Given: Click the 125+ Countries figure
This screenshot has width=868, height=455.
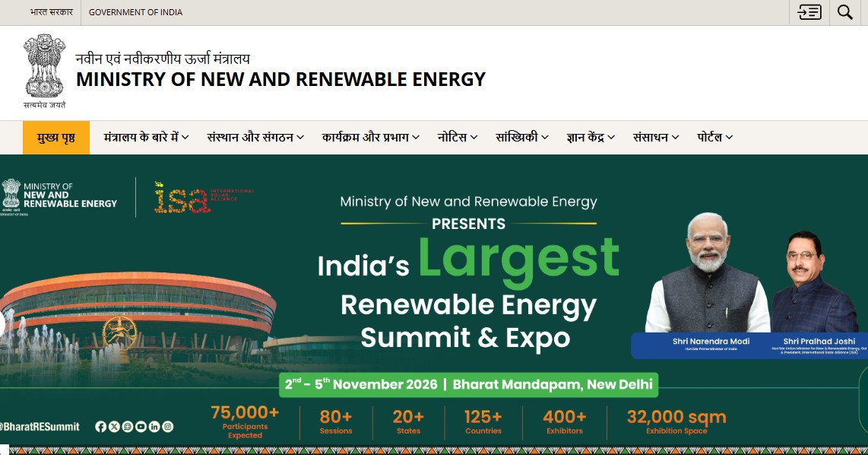Looking at the screenshot, I should pyautogui.click(x=483, y=422).
